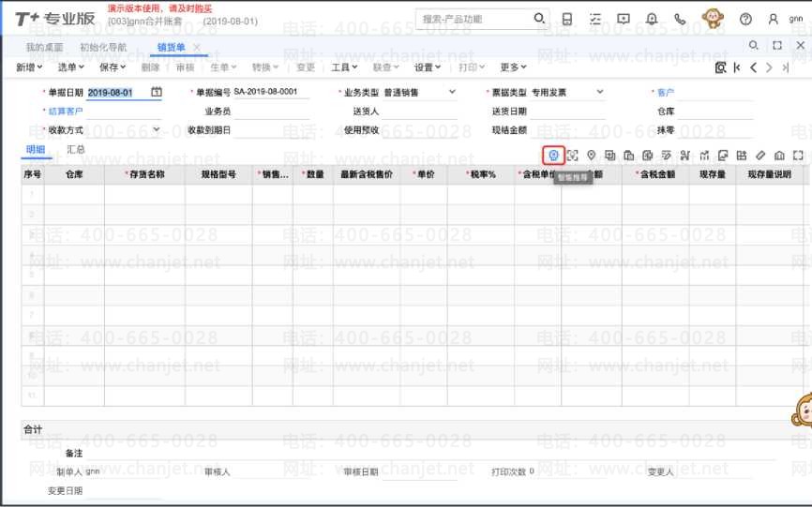The width and height of the screenshot is (812, 507).
Task: Click the user profile icon beside gnn
Action: tap(774, 19)
